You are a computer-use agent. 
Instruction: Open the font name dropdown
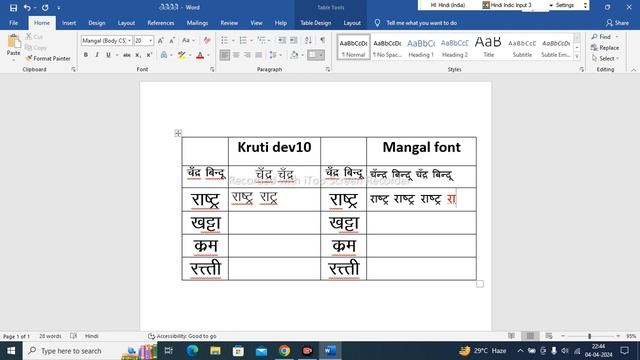click(129, 40)
